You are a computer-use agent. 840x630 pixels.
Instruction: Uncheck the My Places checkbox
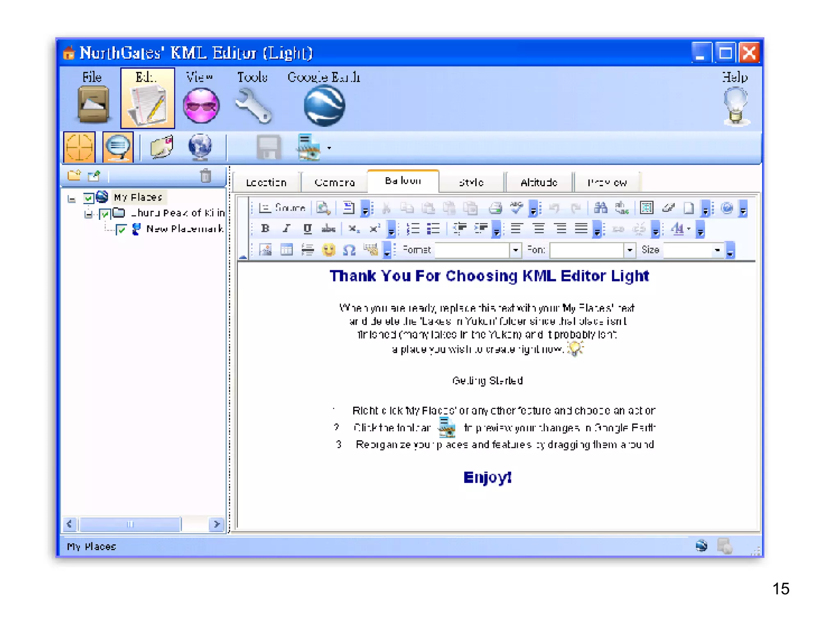(x=88, y=198)
